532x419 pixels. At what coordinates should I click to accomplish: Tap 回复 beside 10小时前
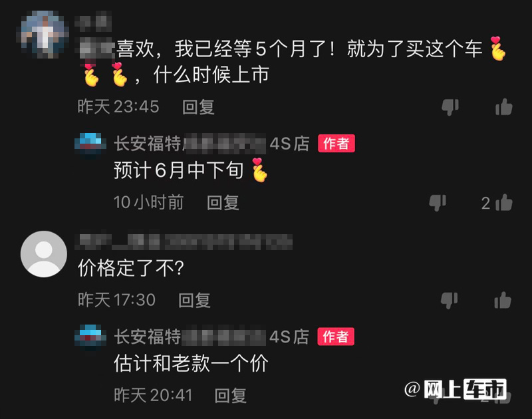223,203
